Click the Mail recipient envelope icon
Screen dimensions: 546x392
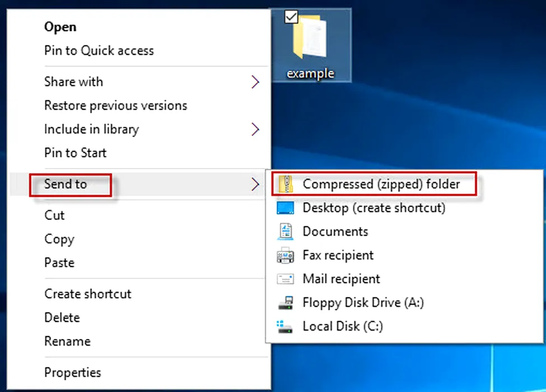click(286, 279)
